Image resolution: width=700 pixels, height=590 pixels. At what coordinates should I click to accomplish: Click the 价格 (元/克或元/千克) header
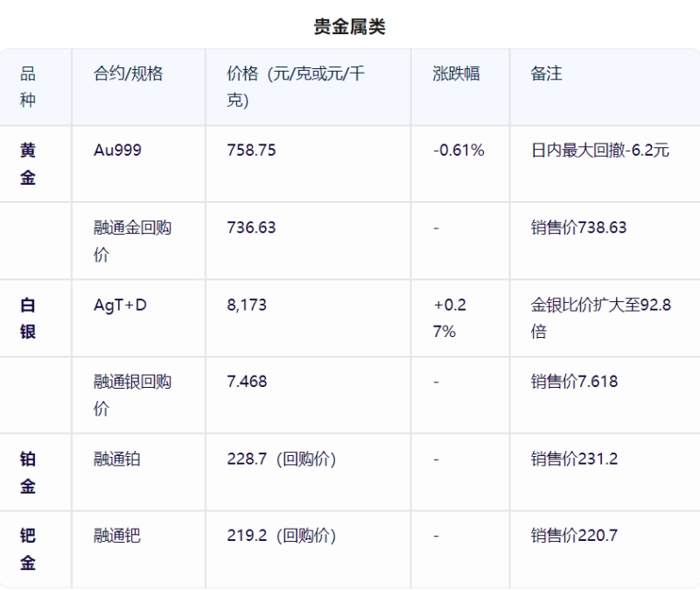pyautogui.click(x=296, y=87)
